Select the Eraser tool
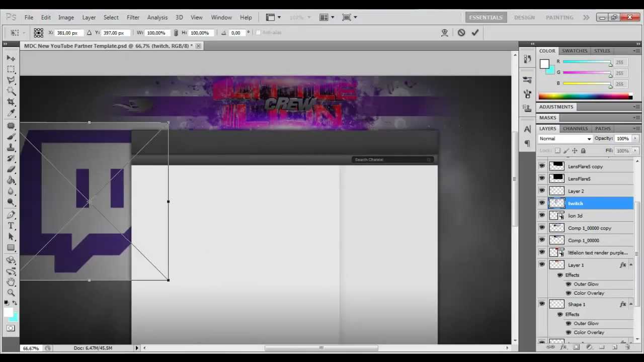Screen dimensions: 644x362 [x=11, y=169]
